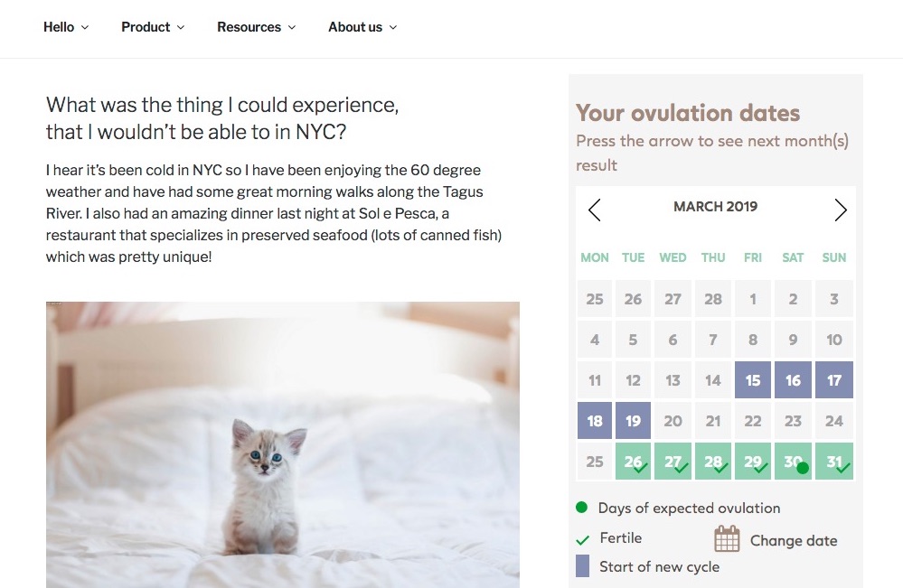Pick fertile day March 26
The height and width of the screenshot is (588, 903).
633,462
